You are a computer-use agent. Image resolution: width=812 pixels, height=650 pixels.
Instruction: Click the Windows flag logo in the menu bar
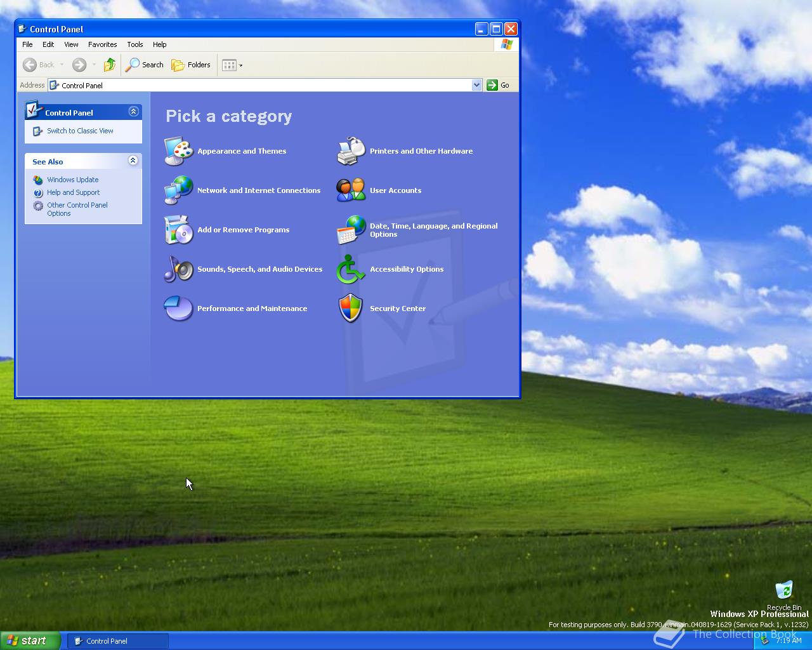click(x=506, y=44)
